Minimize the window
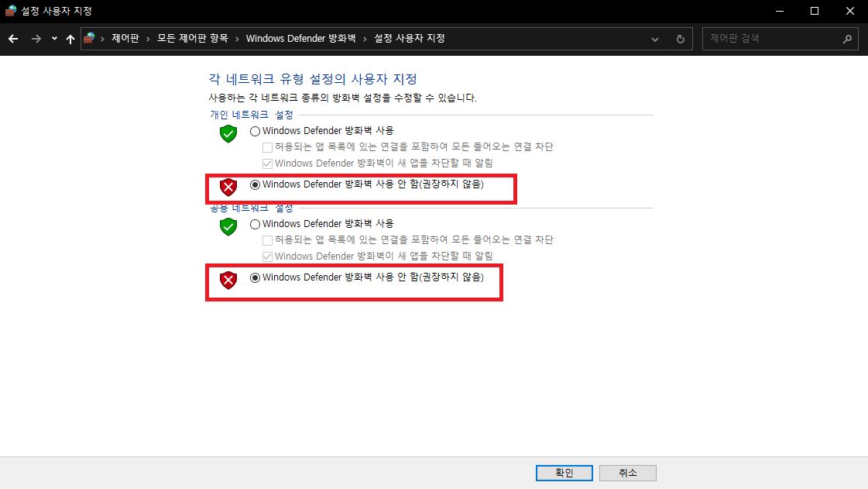868x489 pixels. pyautogui.click(x=780, y=11)
